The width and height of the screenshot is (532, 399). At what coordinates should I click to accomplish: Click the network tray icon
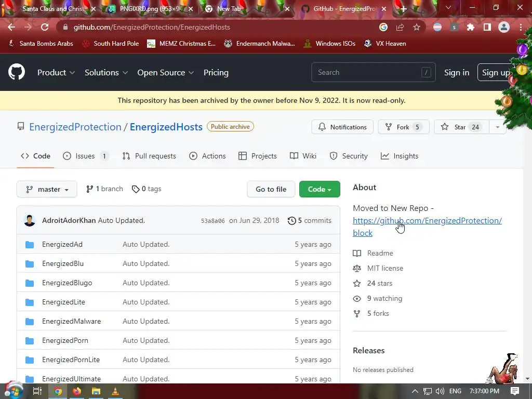[428, 391]
